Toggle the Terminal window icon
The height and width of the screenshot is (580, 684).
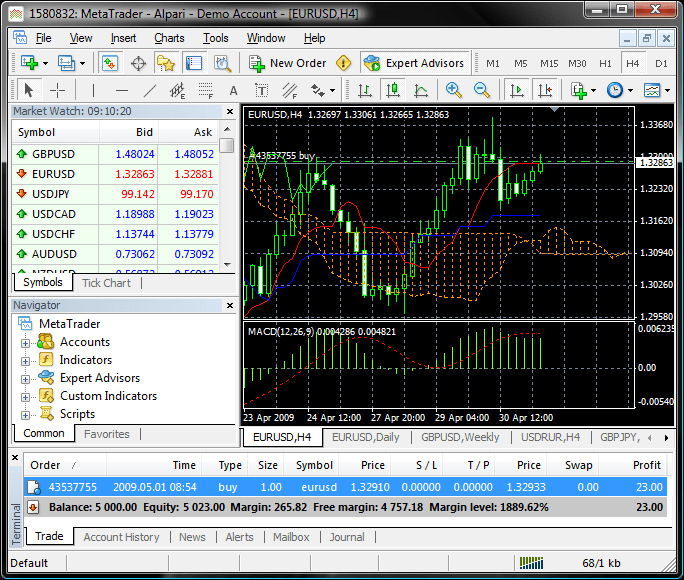click(194, 63)
